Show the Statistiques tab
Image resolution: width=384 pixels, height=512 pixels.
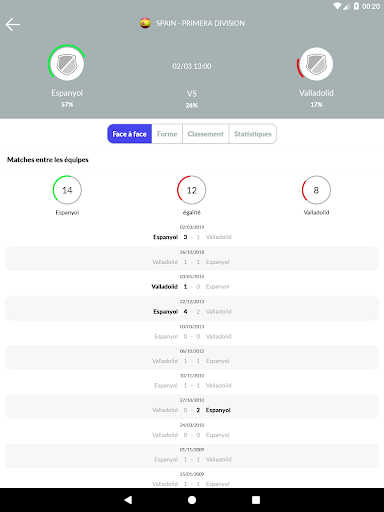click(x=253, y=134)
